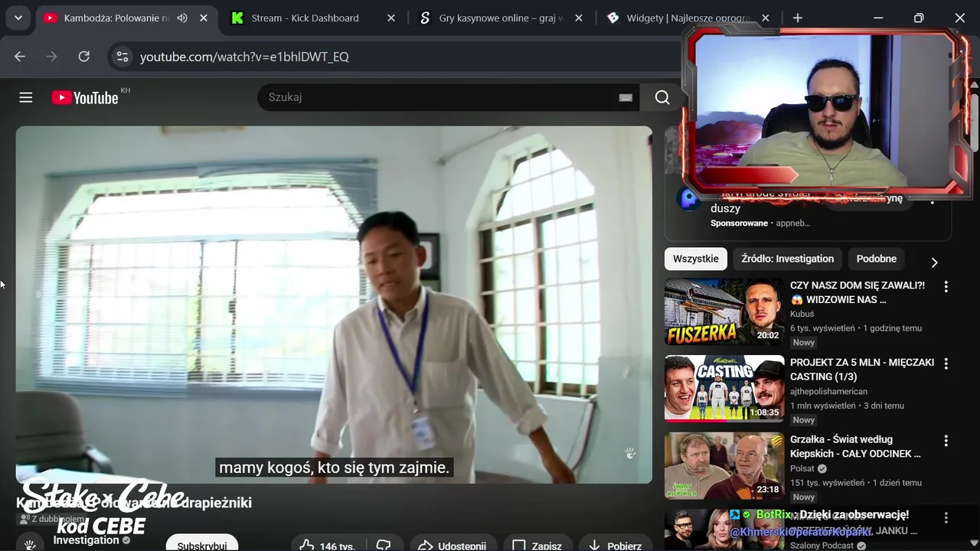The height and width of the screenshot is (551, 980).
Task: Open PROJEKT ZA 5 MLN video title
Action: pos(862,370)
